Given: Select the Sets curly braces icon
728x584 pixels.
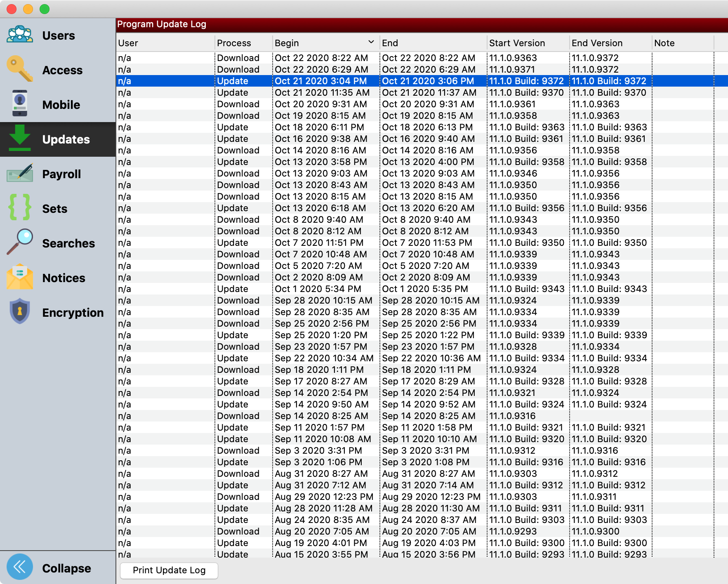Looking at the screenshot, I should [19, 207].
